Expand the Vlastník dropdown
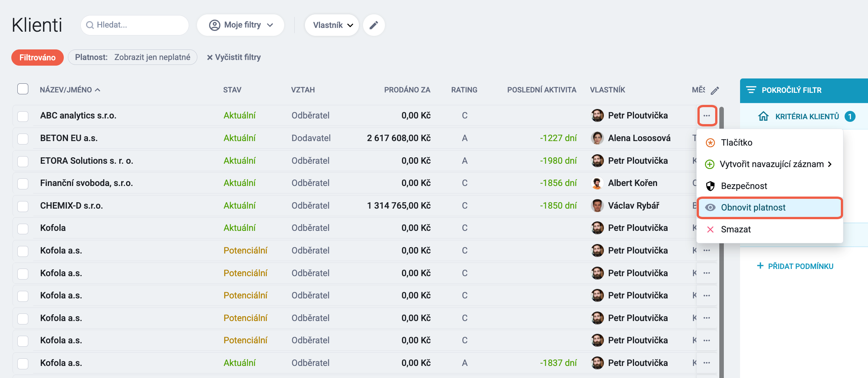Image resolution: width=868 pixels, height=378 pixels. [332, 25]
